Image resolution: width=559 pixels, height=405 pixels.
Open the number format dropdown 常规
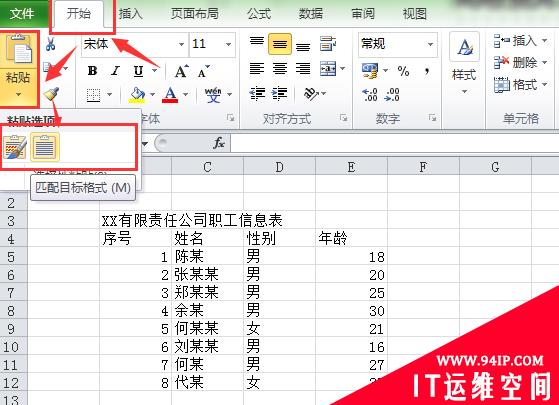click(430, 44)
